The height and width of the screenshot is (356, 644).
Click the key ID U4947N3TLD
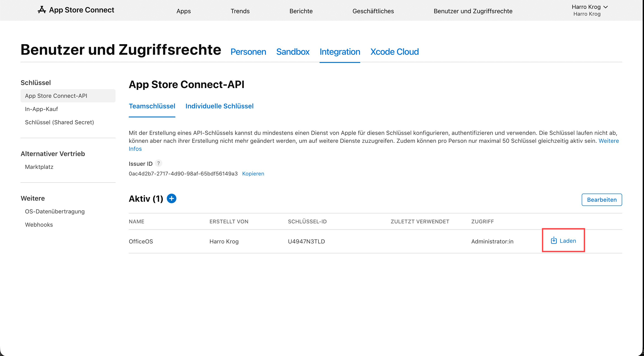pos(307,241)
